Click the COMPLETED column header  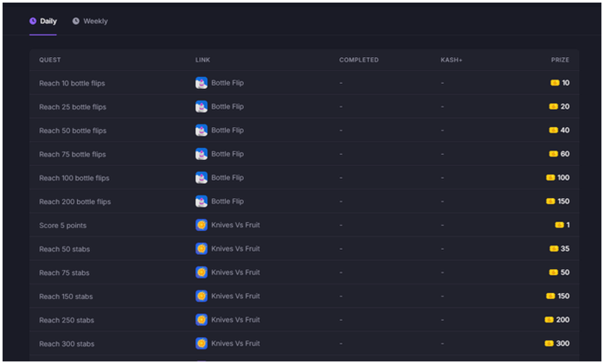(358, 60)
